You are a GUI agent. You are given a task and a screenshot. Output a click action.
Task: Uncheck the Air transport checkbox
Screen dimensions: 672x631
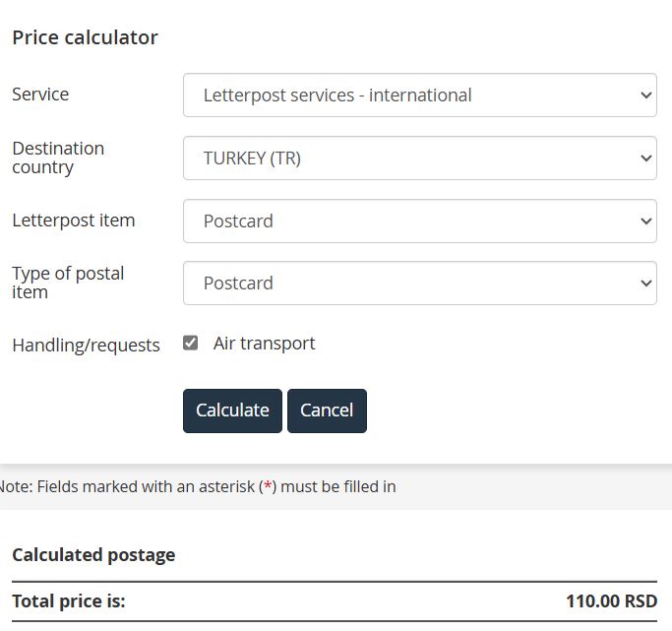pos(190,343)
